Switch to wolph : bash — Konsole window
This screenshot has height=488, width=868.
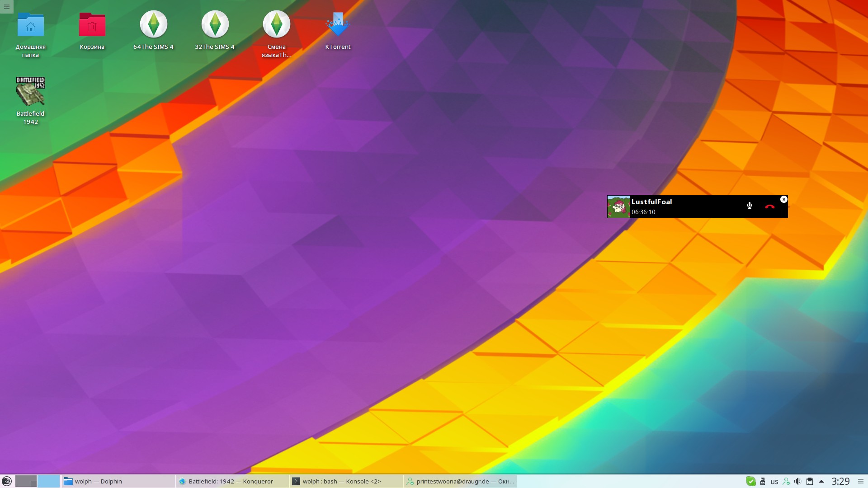tap(346, 481)
